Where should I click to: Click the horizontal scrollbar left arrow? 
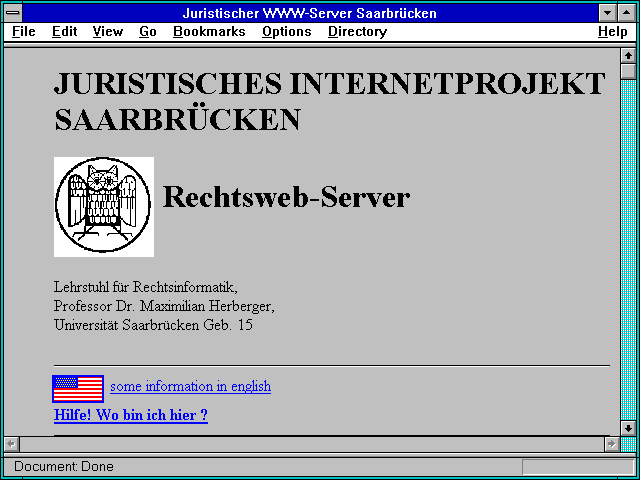point(12,444)
